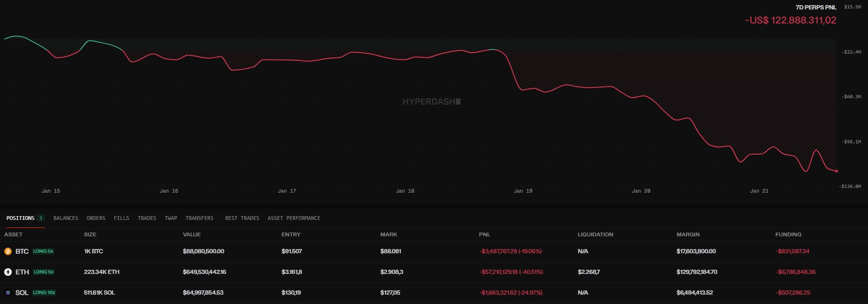Click the Solana coin icon
Screen dimensions: 868x304
(x=8, y=293)
